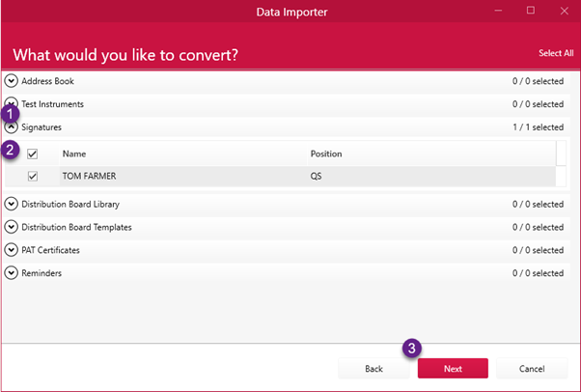Click the Signatures label
This screenshot has width=581, height=392.
(x=41, y=127)
